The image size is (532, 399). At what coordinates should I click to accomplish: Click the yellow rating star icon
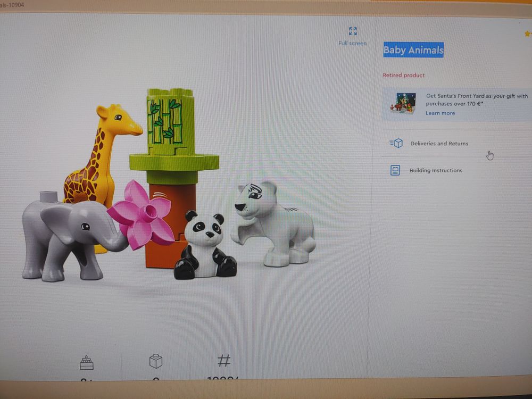[528, 34]
